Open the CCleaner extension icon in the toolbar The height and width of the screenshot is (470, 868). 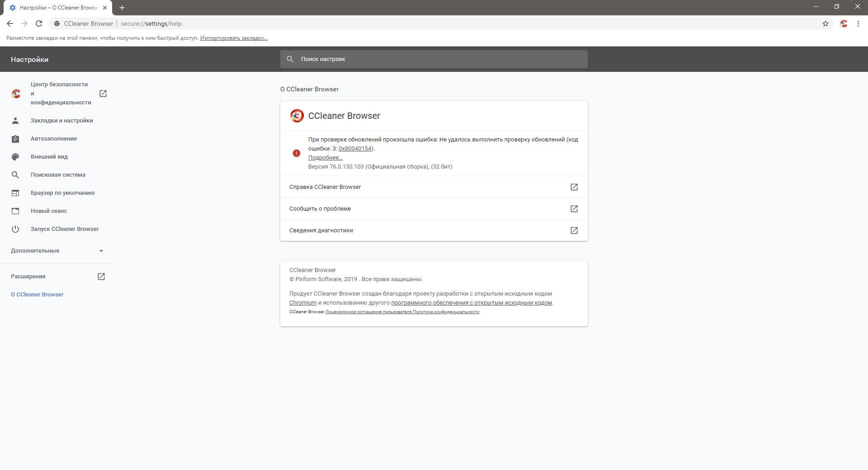pos(844,23)
